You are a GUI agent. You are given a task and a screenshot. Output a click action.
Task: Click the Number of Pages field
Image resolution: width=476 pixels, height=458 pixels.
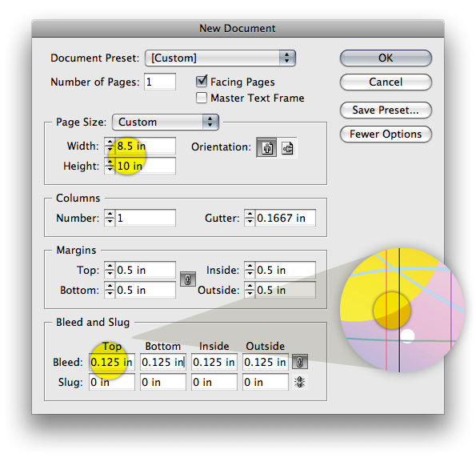160,82
